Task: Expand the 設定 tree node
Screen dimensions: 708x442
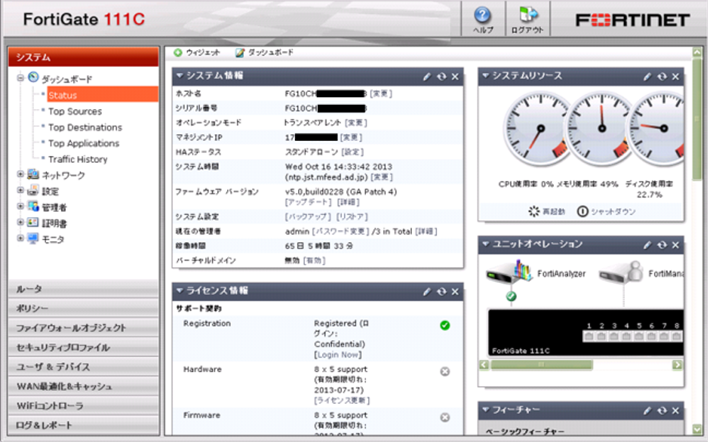Action: 20,190
